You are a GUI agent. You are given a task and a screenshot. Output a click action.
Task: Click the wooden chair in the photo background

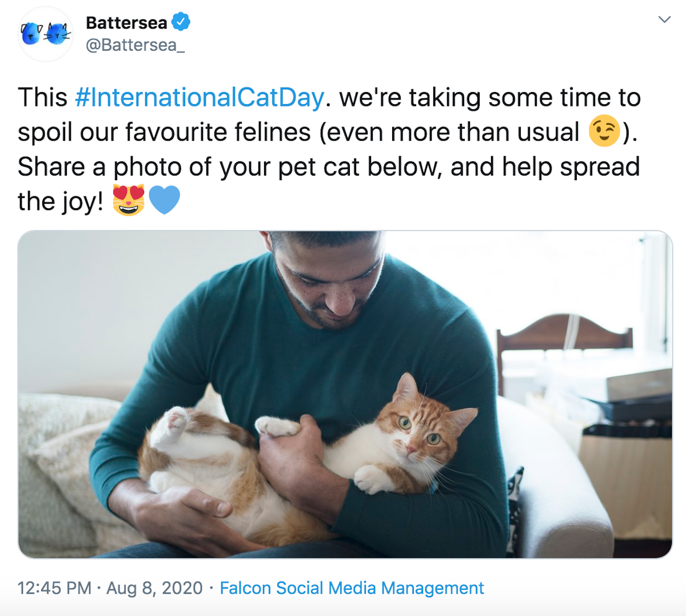coord(563,337)
